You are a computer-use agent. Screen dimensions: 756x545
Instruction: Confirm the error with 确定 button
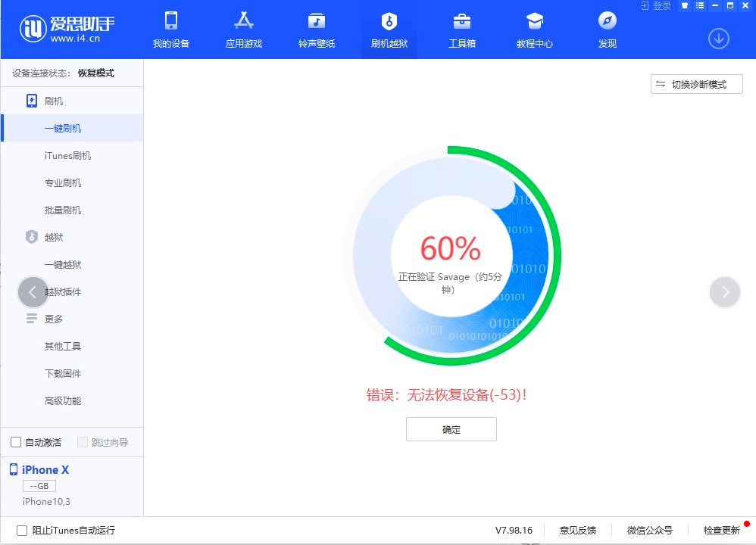[451, 429]
